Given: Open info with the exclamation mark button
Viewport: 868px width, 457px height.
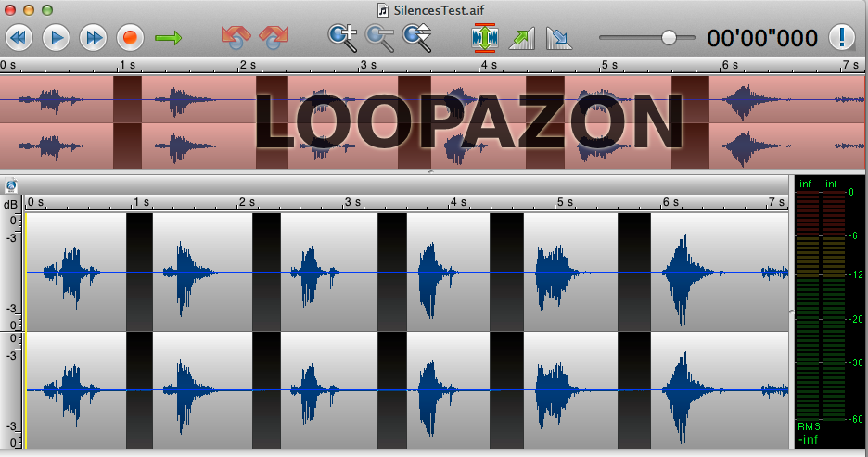Looking at the screenshot, I should tap(840, 38).
